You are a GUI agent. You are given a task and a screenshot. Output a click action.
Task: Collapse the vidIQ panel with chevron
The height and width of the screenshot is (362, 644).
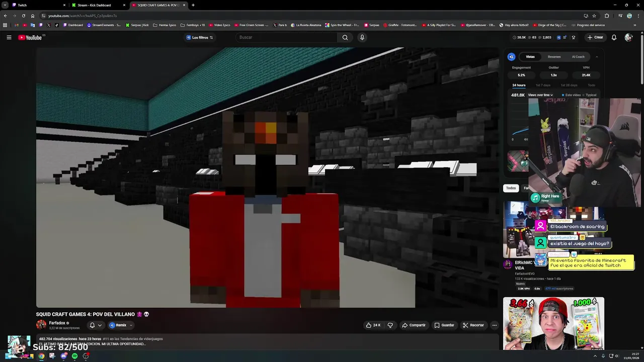point(597,57)
